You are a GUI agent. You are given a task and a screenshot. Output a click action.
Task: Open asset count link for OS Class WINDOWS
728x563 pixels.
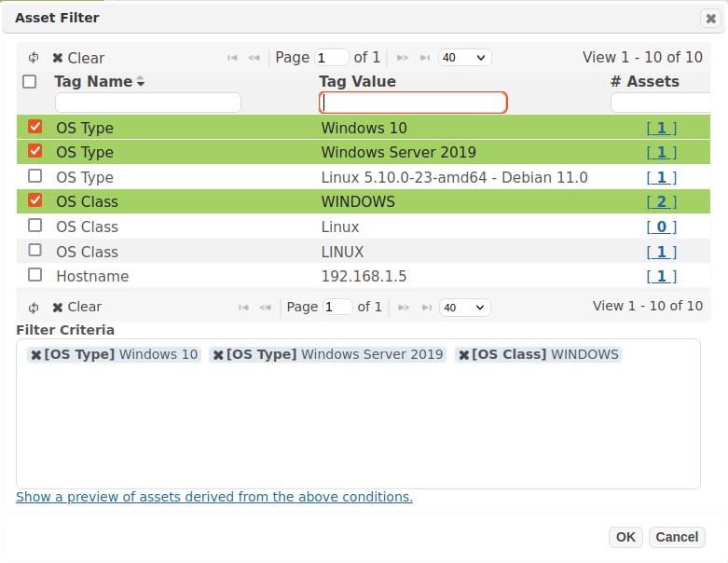click(661, 201)
